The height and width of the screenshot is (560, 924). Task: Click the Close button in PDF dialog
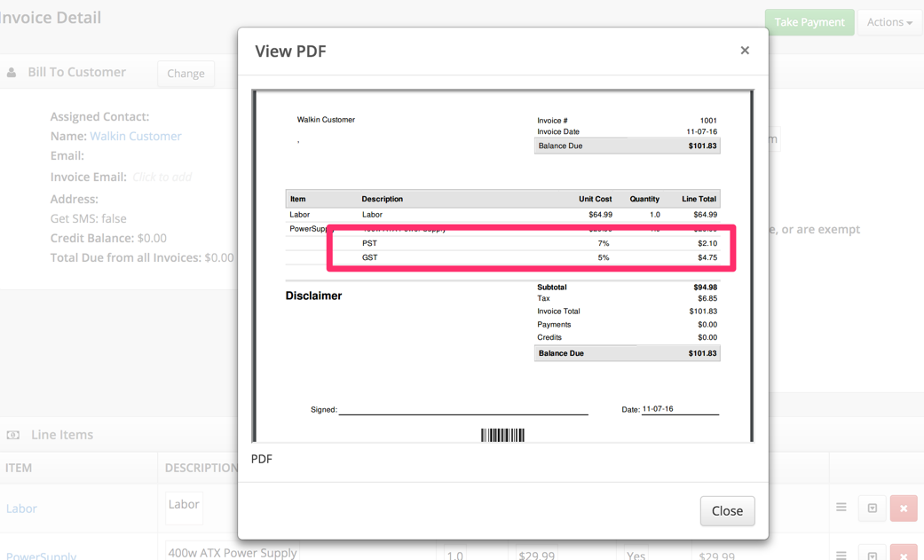[727, 510]
